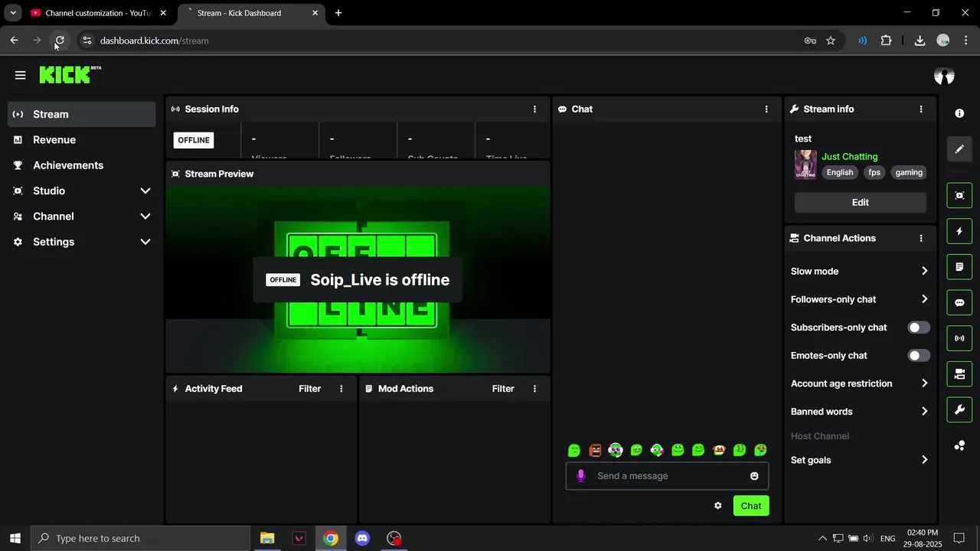Image resolution: width=980 pixels, height=551 pixels.
Task: Click the green Chat send button
Action: (751, 506)
